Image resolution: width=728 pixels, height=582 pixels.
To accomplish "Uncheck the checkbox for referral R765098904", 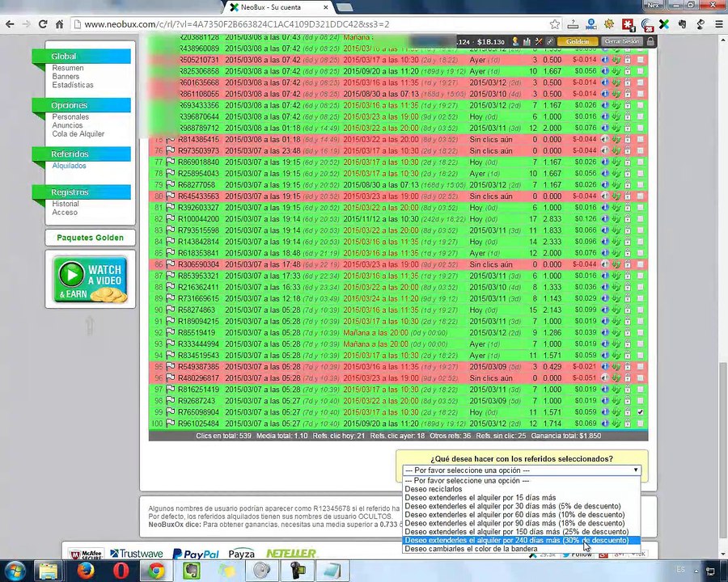I will 641,412.
